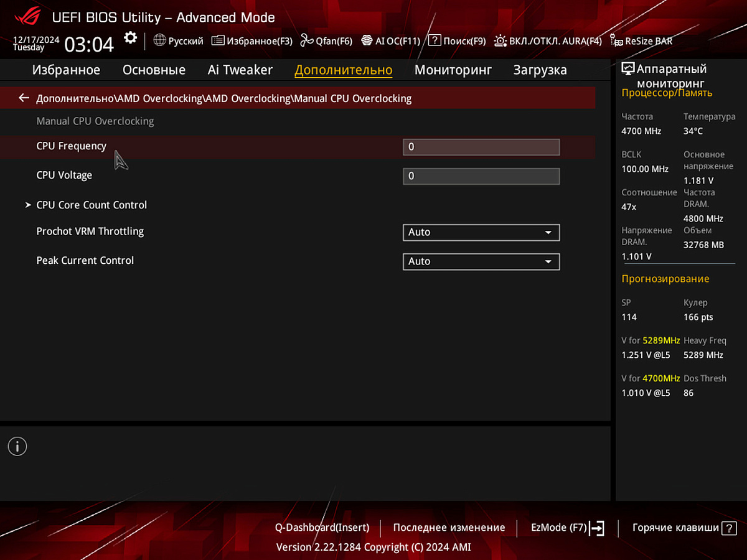Screen dimensions: 747x560
Task: Click the Dos Thresh value 86
Action: pos(688,393)
